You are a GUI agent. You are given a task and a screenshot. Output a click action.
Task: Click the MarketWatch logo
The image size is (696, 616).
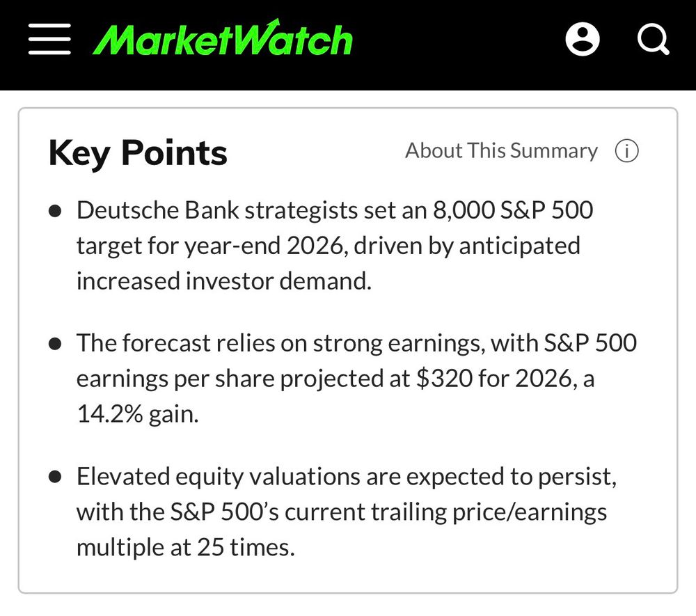click(x=223, y=39)
